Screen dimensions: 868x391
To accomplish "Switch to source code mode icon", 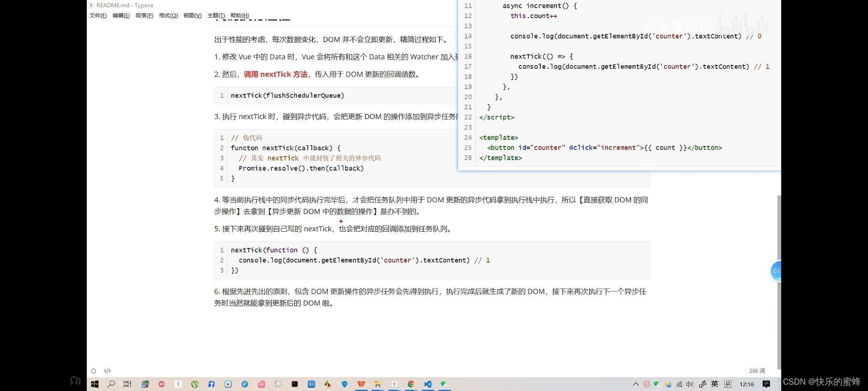I will (108, 371).
